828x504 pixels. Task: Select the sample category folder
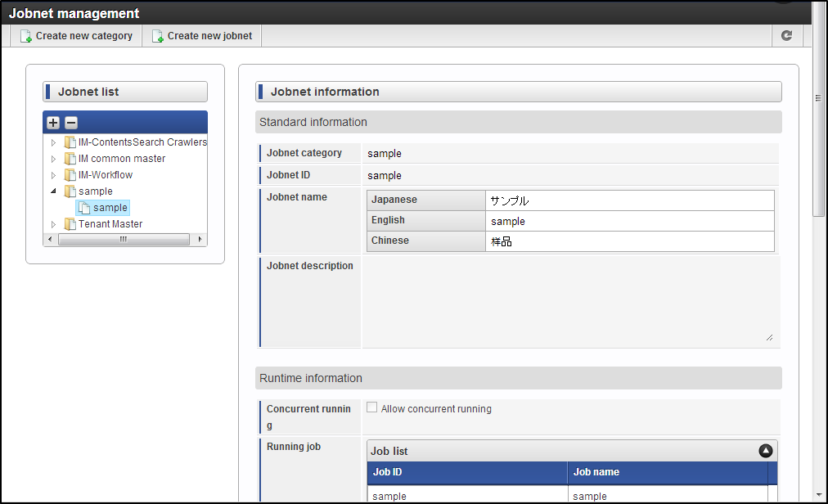96,191
